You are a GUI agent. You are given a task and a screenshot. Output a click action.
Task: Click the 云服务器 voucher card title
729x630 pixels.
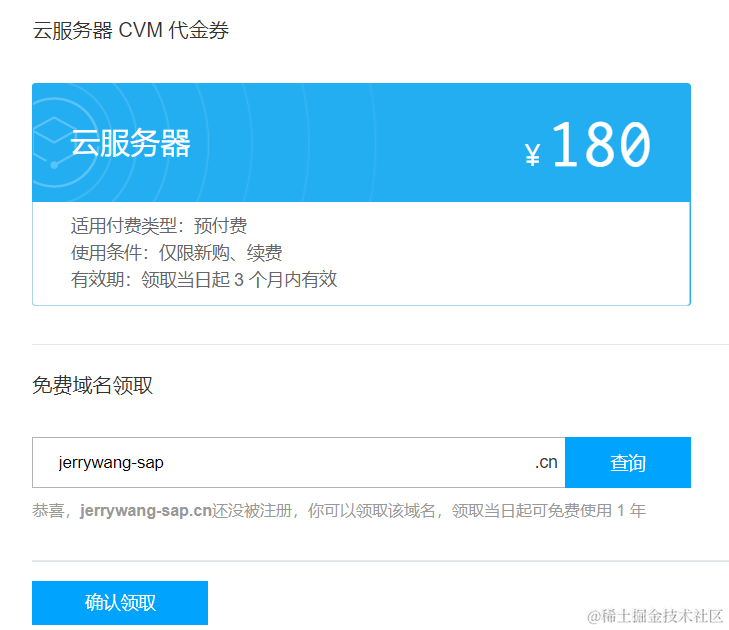(x=130, y=143)
